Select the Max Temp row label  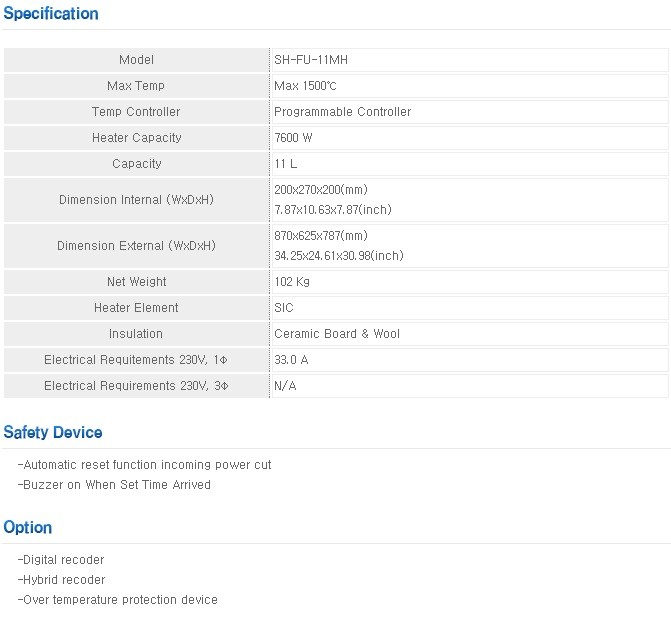tap(136, 86)
